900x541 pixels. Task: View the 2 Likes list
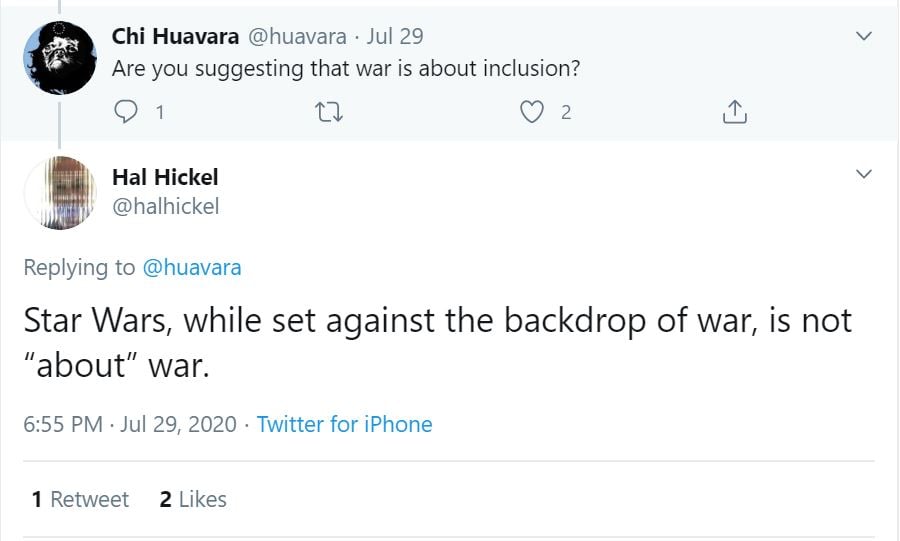click(193, 499)
